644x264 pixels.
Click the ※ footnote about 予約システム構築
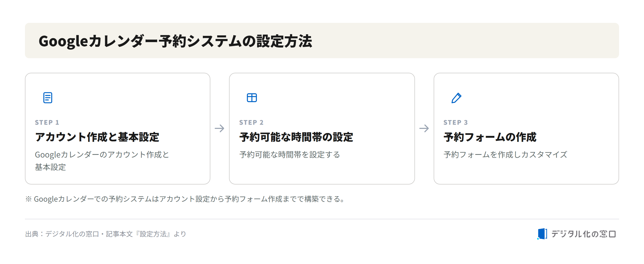[x=185, y=199]
